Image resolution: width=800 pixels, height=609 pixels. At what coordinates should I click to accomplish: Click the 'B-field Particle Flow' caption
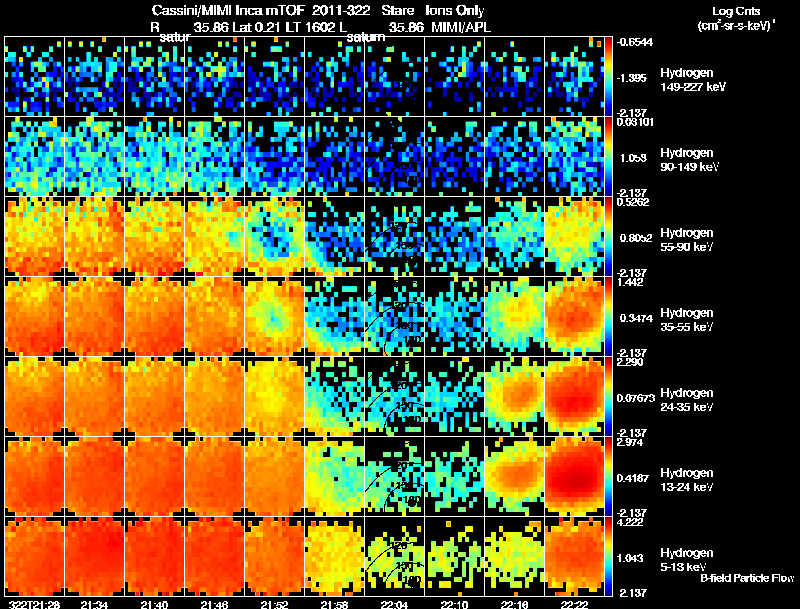click(747, 578)
